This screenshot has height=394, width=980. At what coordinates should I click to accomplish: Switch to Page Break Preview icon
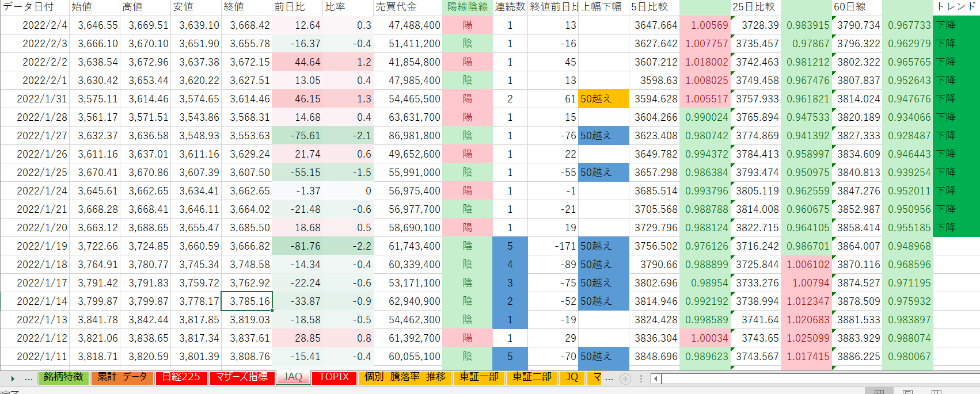(x=937, y=392)
